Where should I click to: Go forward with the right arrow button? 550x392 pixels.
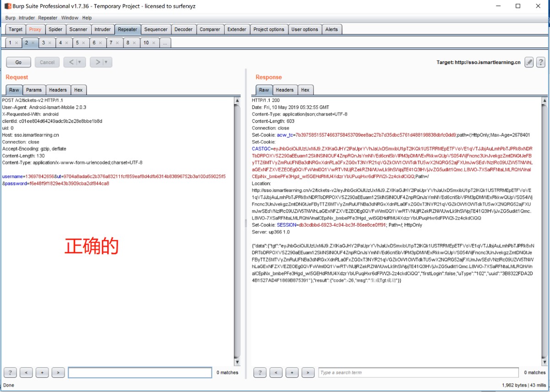tap(97, 62)
